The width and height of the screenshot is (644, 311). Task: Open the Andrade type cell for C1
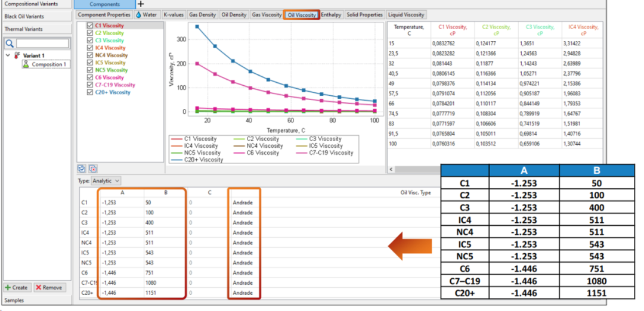point(243,203)
